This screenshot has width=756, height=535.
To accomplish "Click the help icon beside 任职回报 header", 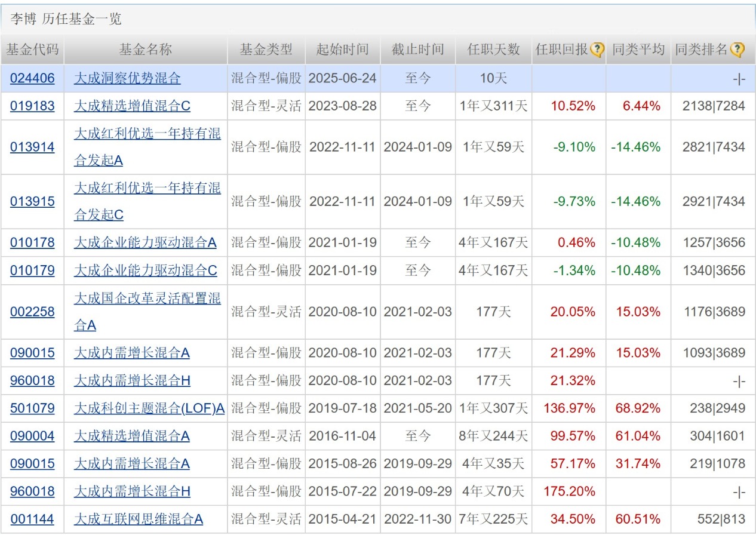I will (597, 50).
